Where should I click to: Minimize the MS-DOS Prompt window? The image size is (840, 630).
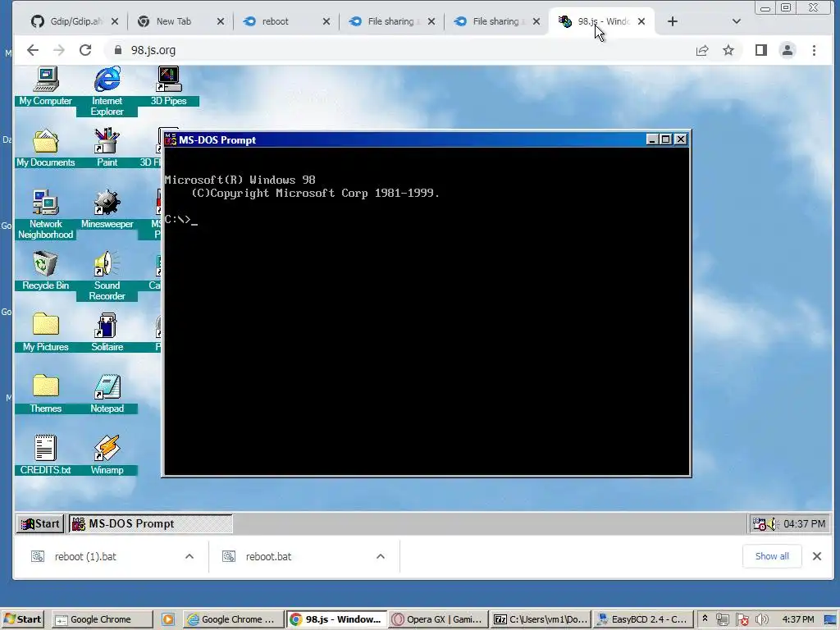pos(652,139)
